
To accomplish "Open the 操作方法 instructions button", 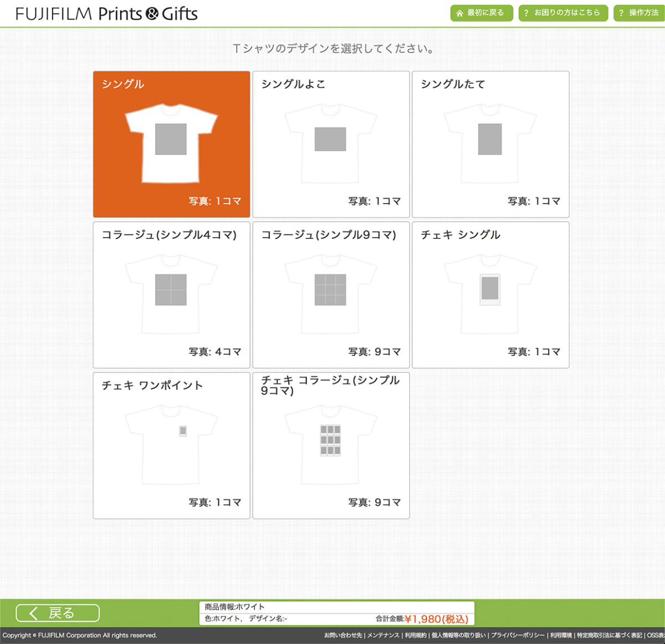I will pyautogui.click(x=639, y=13).
